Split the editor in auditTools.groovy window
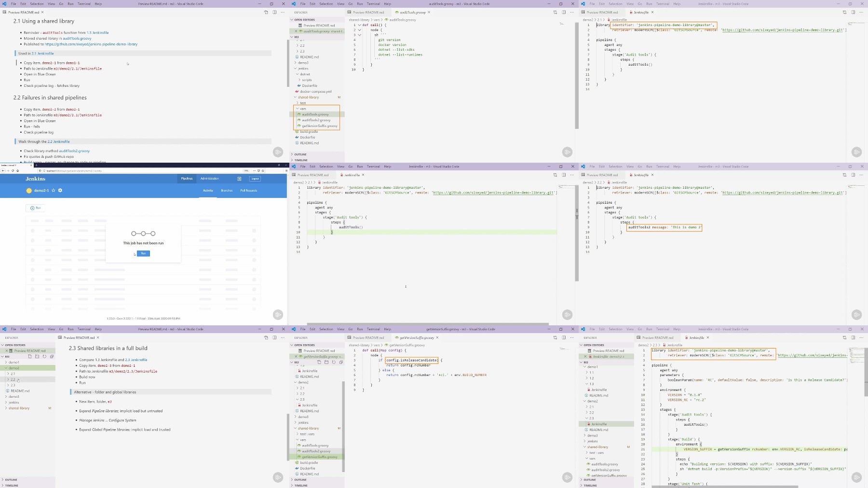 click(564, 12)
